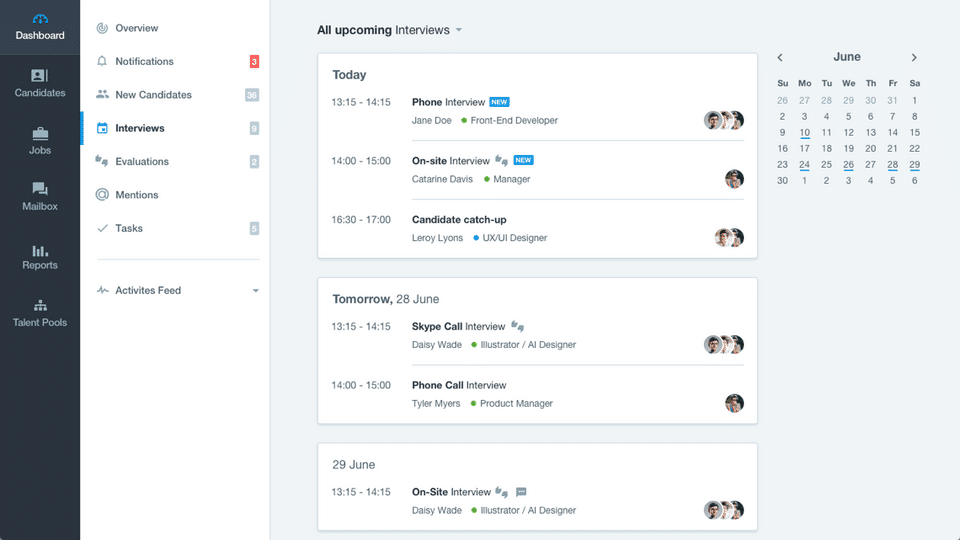The width and height of the screenshot is (960, 540).
Task: Open Leroy Lyons candidate name
Action: click(x=437, y=238)
